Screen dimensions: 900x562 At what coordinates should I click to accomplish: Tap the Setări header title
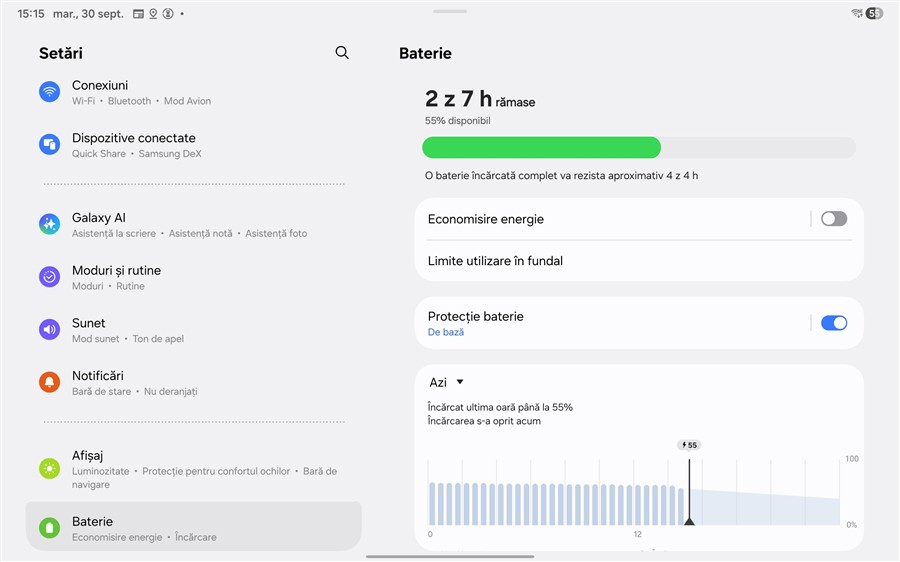click(x=61, y=53)
